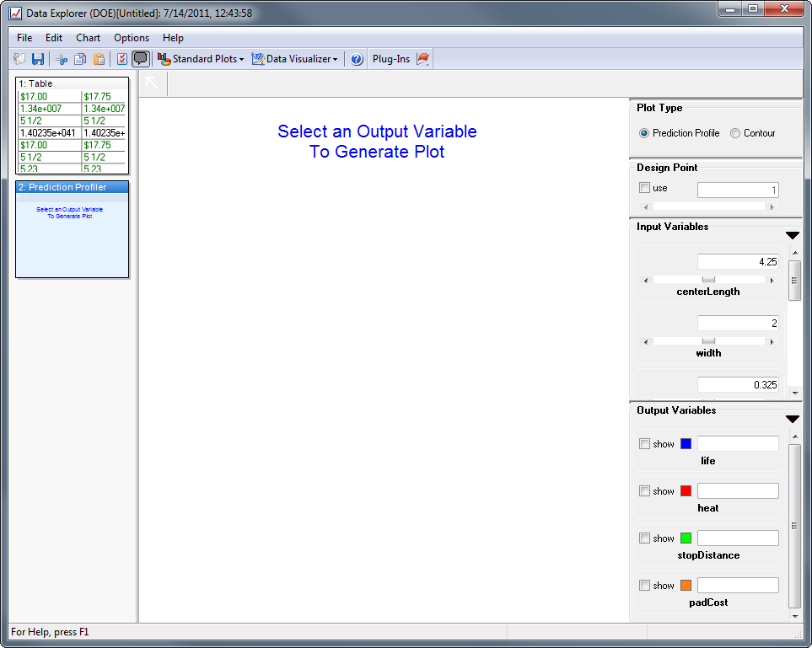Select the Table thumbnail in sidebar
The height and width of the screenshot is (648, 812).
[72, 126]
